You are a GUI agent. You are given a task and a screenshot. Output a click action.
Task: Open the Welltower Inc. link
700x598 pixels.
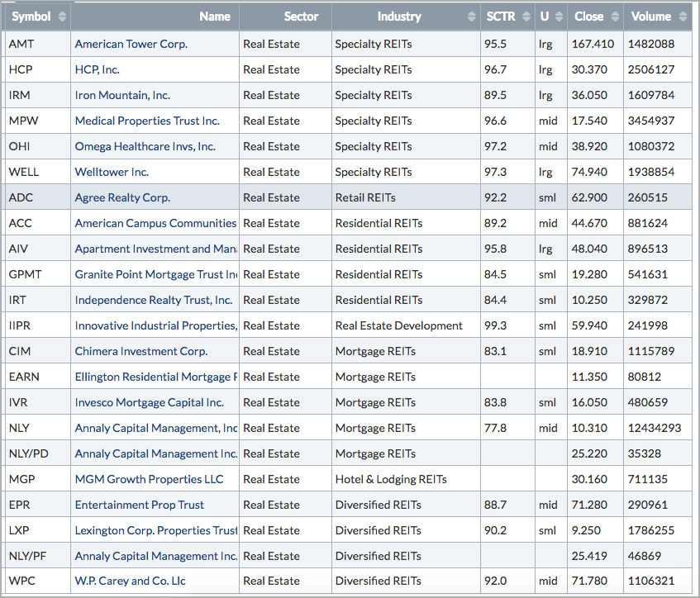(x=112, y=172)
